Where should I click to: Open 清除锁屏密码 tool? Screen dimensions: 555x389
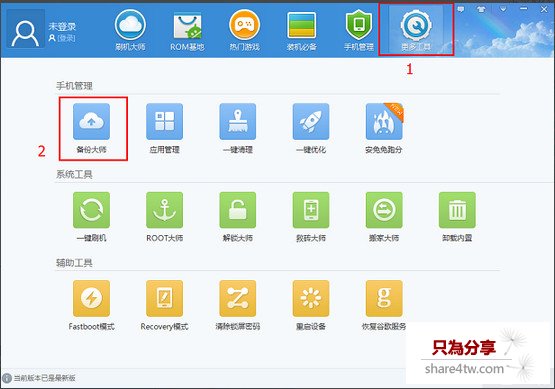(238, 298)
